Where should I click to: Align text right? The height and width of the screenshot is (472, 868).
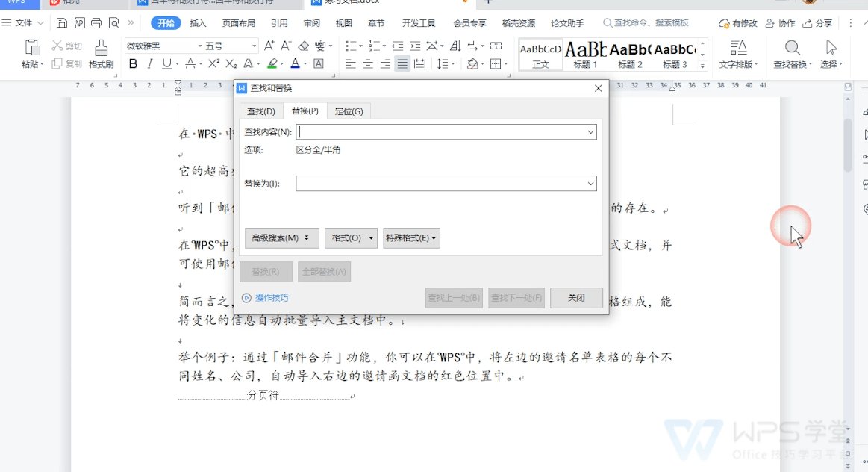[385, 63]
